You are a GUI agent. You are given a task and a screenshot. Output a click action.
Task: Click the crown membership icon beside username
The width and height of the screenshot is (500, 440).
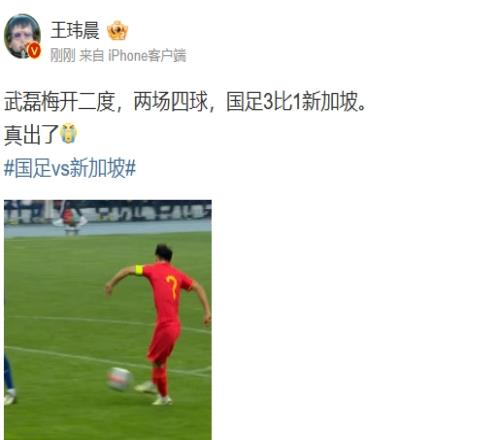tap(117, 30)
